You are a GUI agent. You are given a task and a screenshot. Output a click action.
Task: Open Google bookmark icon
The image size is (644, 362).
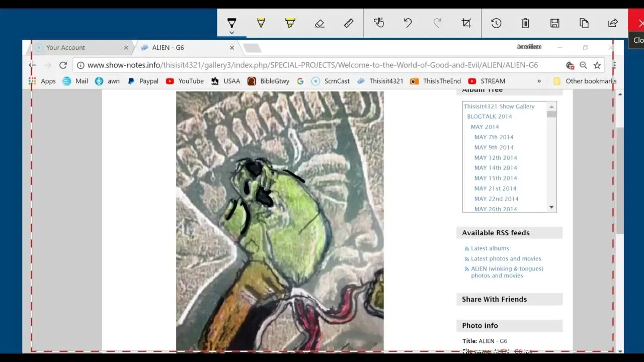pyautogui.click(x=300, y=81)
